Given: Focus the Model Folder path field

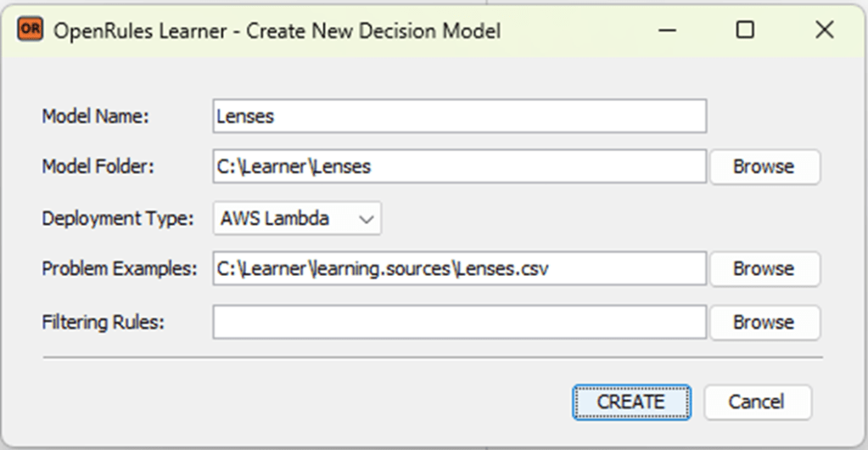Looking at the screenshot, I should point(459,166).
